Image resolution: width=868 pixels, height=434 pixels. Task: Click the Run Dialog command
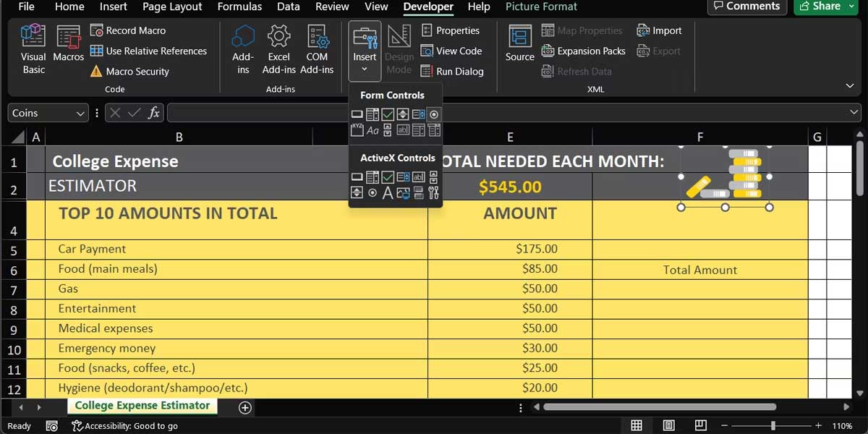454,71
